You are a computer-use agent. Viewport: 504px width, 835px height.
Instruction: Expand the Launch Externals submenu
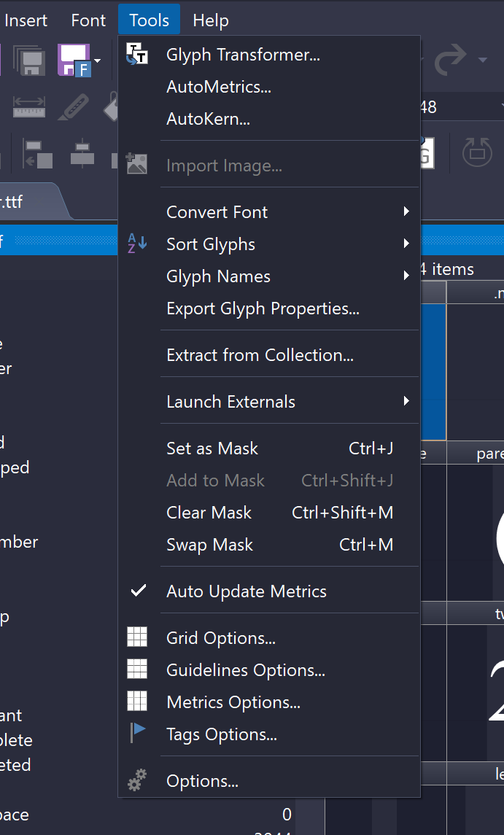(406, 401)
